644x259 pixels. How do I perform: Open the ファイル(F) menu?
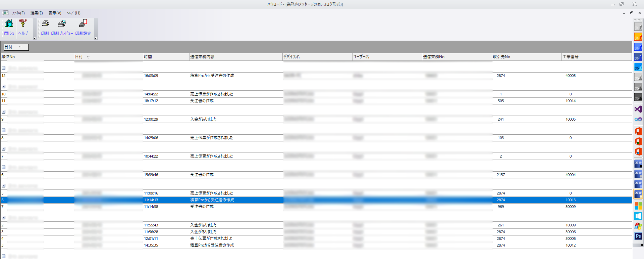(x=18, y=13)
